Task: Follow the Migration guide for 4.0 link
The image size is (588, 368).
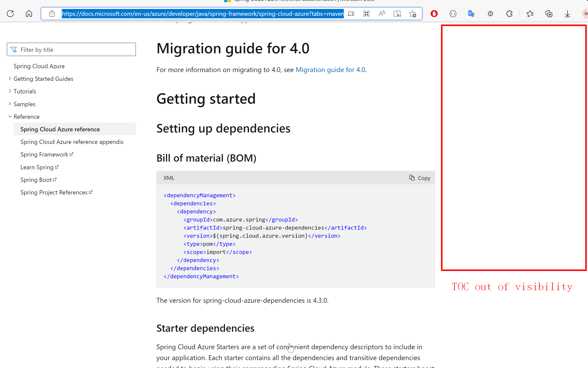Action: click(330, 70)
